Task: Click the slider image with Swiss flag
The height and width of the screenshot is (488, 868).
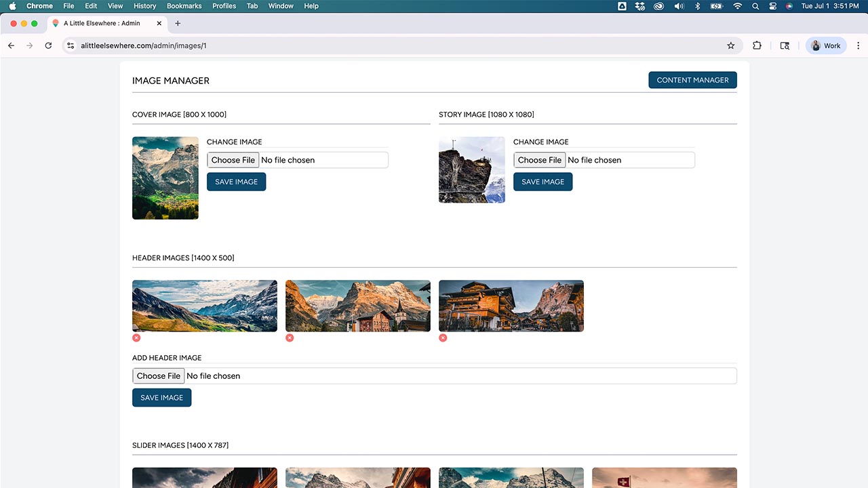Action: (665, 478)
